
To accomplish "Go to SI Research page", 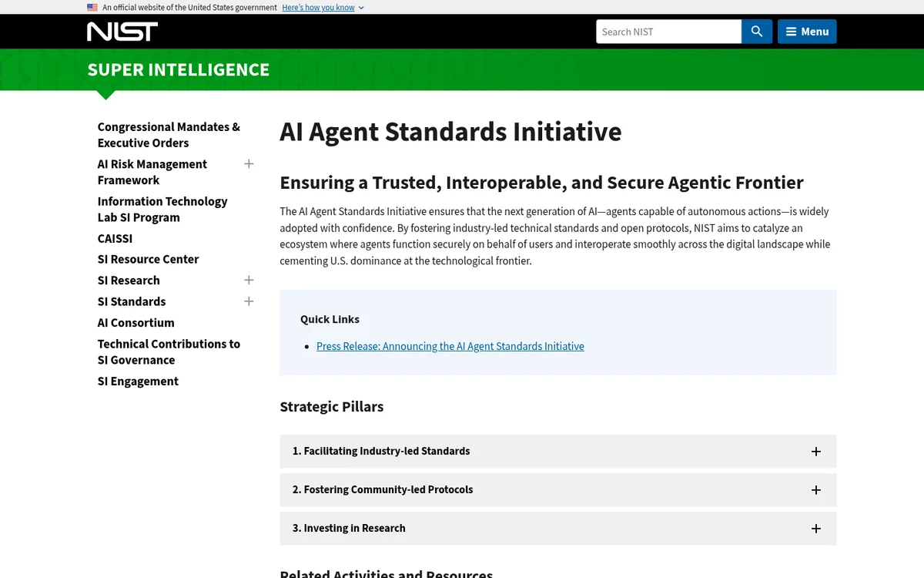I will pos(129,281).
